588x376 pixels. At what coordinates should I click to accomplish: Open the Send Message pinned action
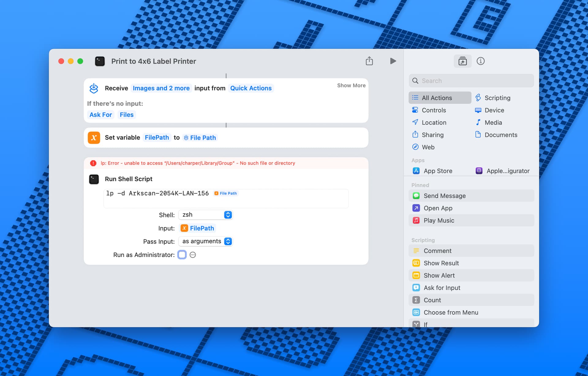click(471, 196)
